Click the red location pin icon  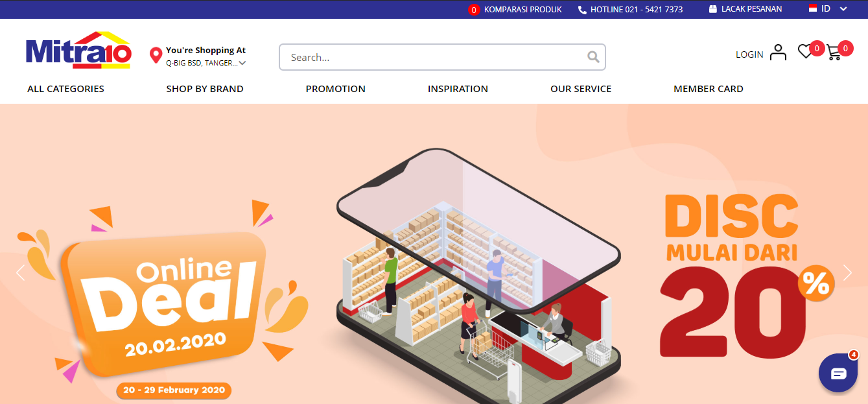tap(156, 55)
